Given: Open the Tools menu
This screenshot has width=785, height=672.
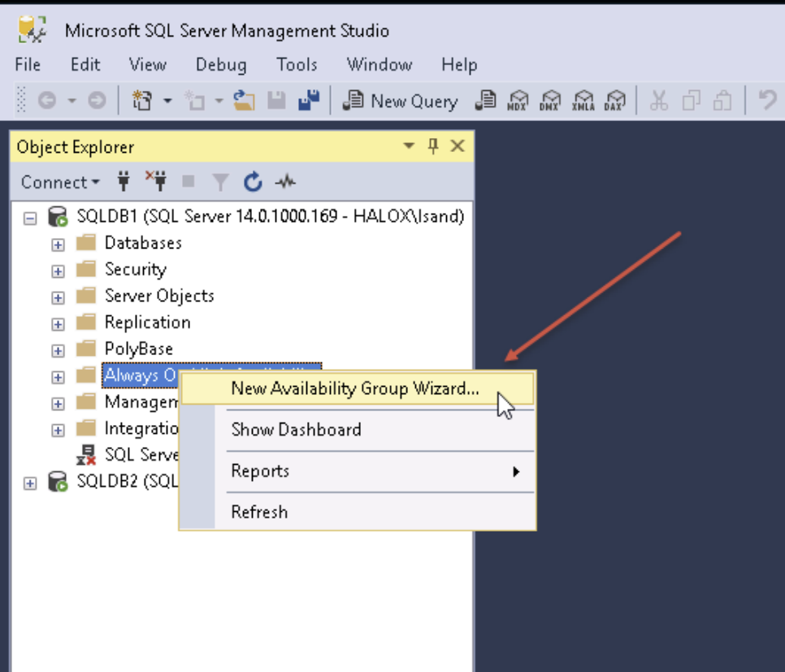Looking at the screenshot, I should point(297,64).
